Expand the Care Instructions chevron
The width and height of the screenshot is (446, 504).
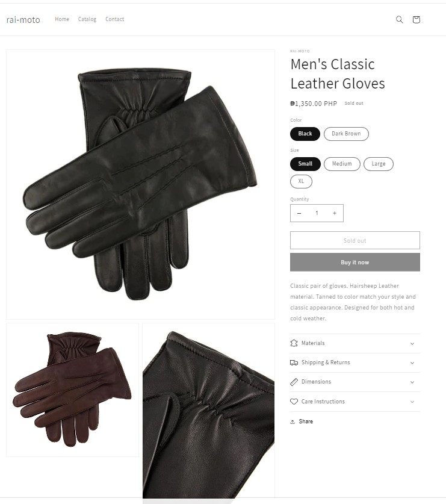[412, 402]
